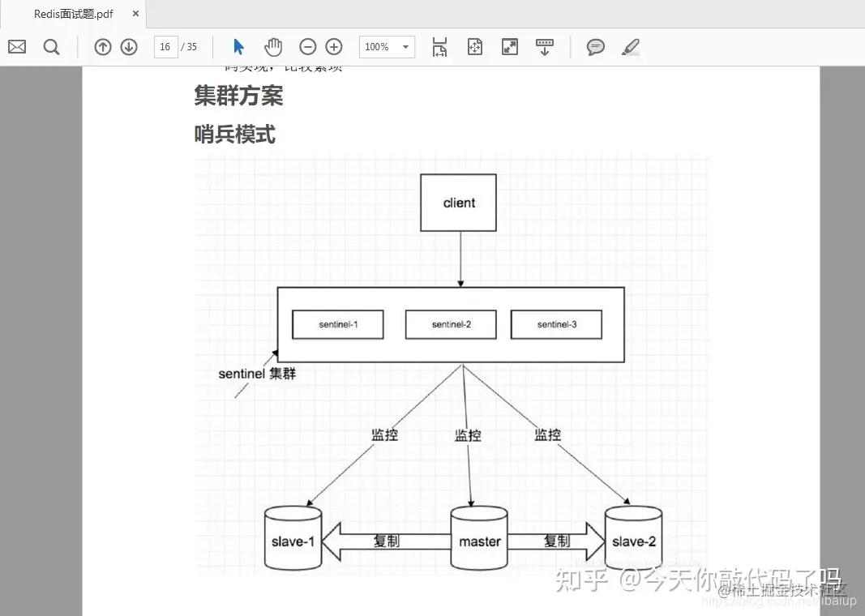Click the fit width scrolling icon

click(x=439, y=47)
